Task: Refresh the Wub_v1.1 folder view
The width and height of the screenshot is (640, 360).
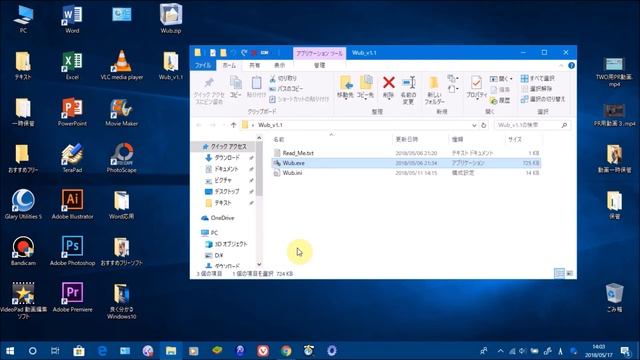Action: [483, 125]
